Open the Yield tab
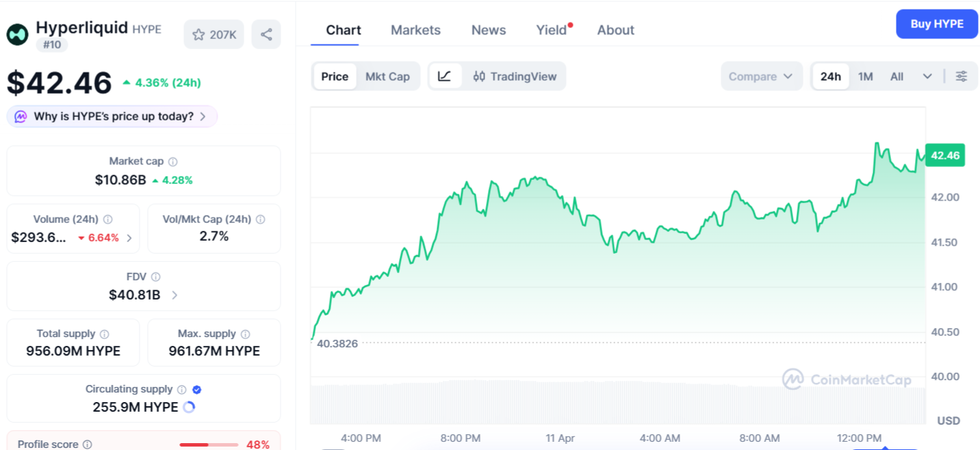Viewport: 980px width, 450px height. (552, 29)
